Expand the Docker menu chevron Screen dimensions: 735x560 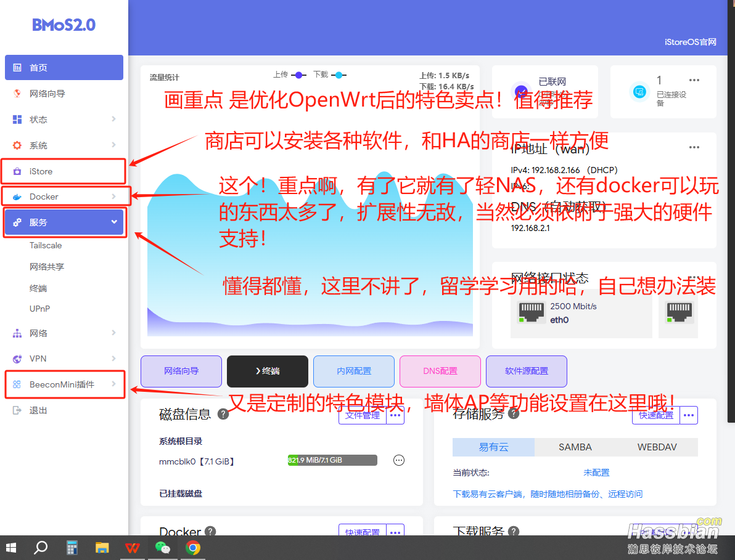114,196
